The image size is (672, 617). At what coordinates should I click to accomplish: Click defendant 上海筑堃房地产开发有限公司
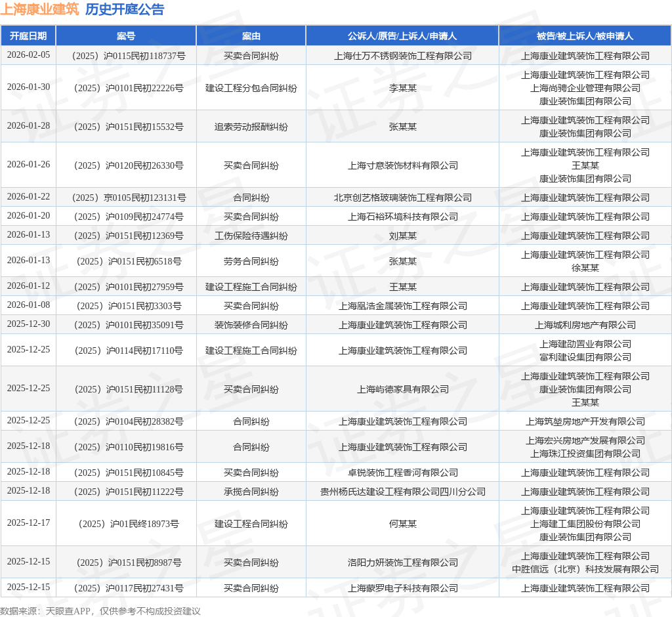pyautogui.click(x=585, y=421)
